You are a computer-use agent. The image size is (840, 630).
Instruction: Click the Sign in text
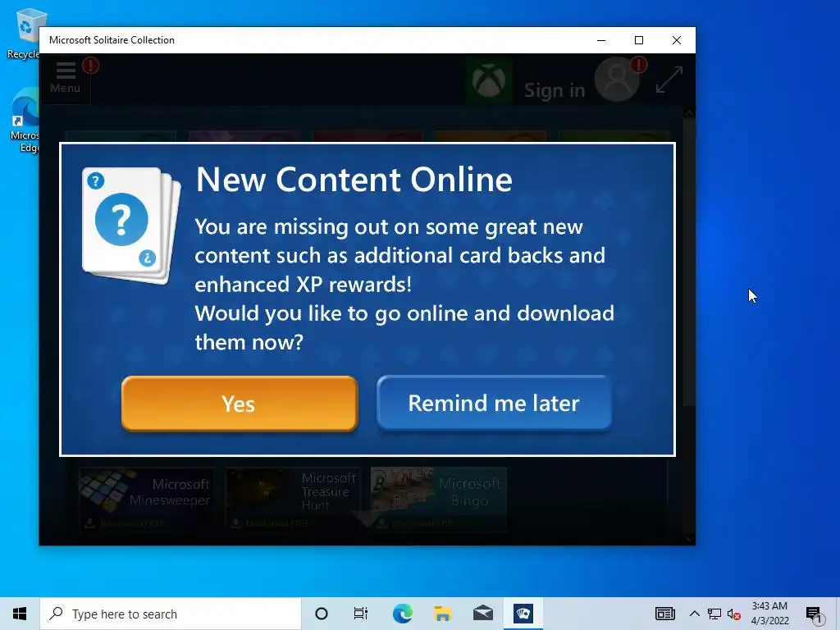click(554, 90)
